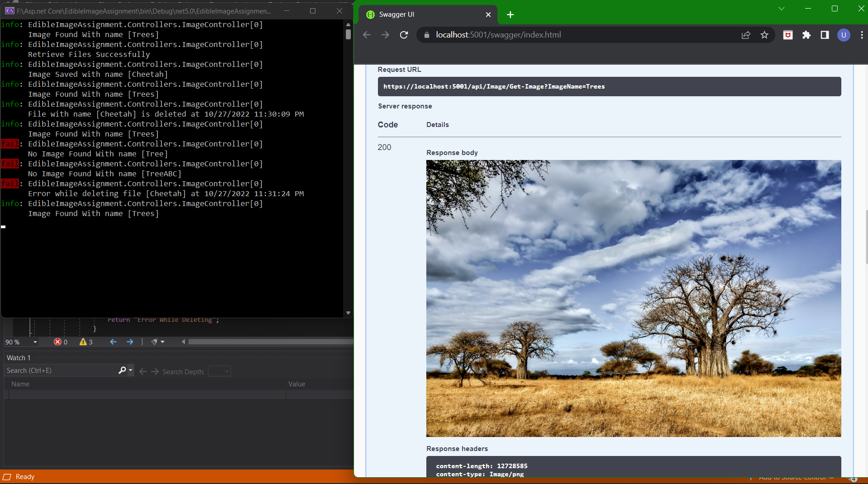868x484 pixels.
Task: Go forward in browser history
Action: coord(385,35)
